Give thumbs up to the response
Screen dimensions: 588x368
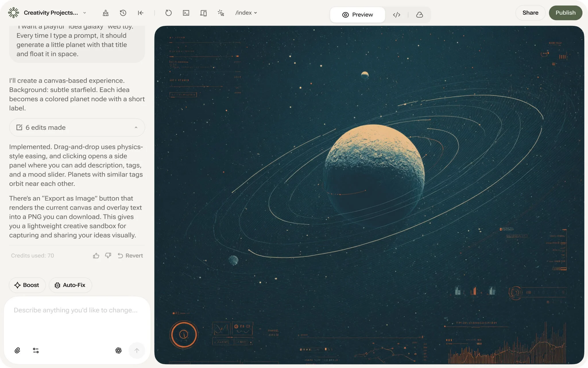point(96,256)
